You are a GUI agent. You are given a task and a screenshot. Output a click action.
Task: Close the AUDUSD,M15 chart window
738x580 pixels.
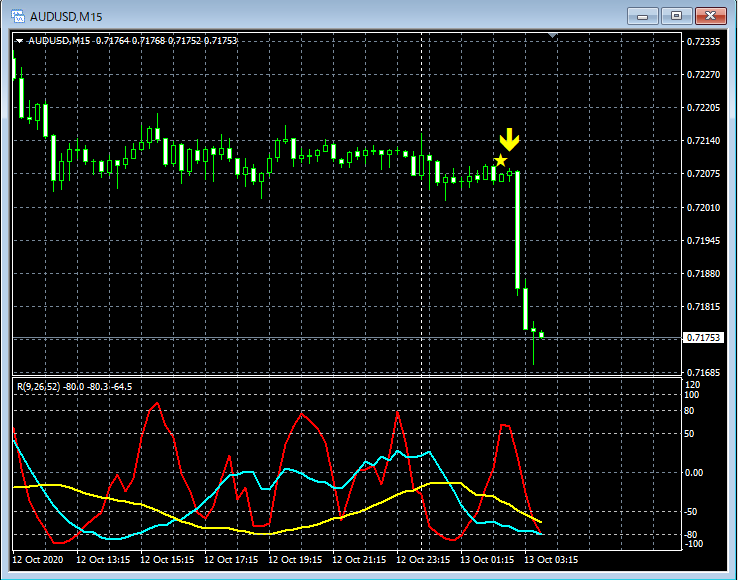pyautogui.click(x=710, y=16)
